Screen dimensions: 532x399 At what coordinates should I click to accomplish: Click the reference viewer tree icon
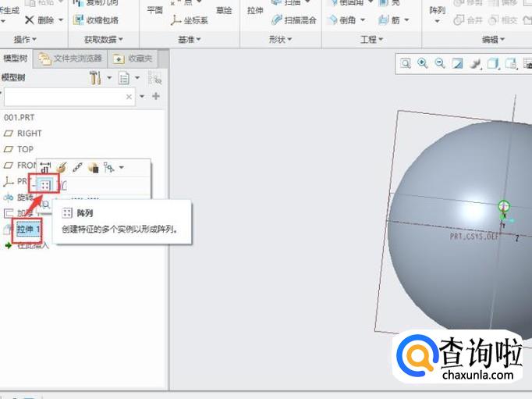click(108, 167)
